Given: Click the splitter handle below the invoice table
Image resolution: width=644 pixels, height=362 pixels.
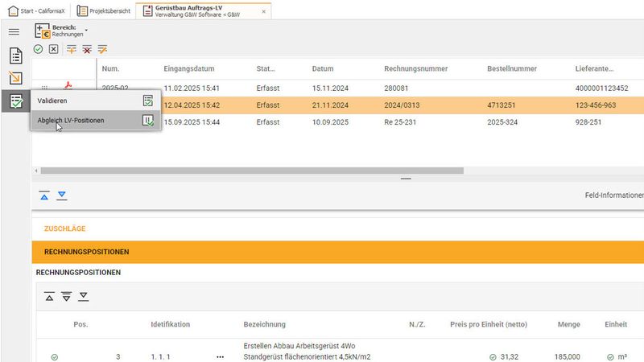Looking at the screenshot, I should pyautogui.click(x=406, y=179).
